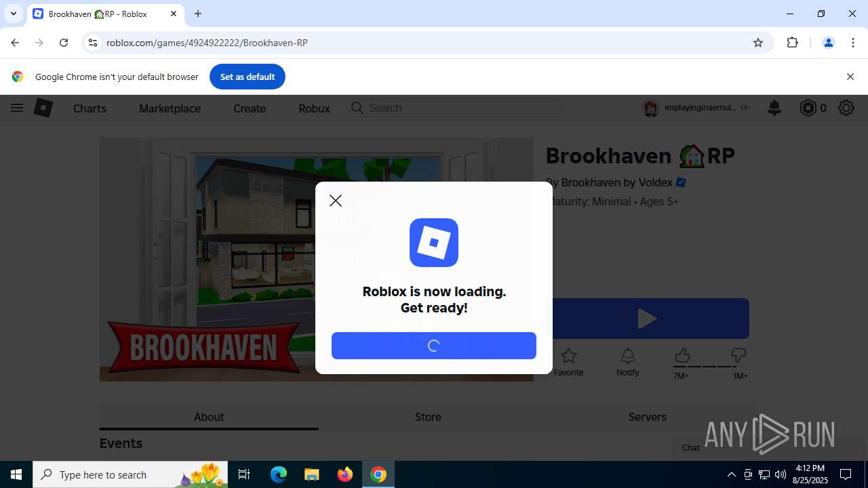The image size is (868, 488).
Task: Launch Firefox from taskbar
Action: point(345,474)
